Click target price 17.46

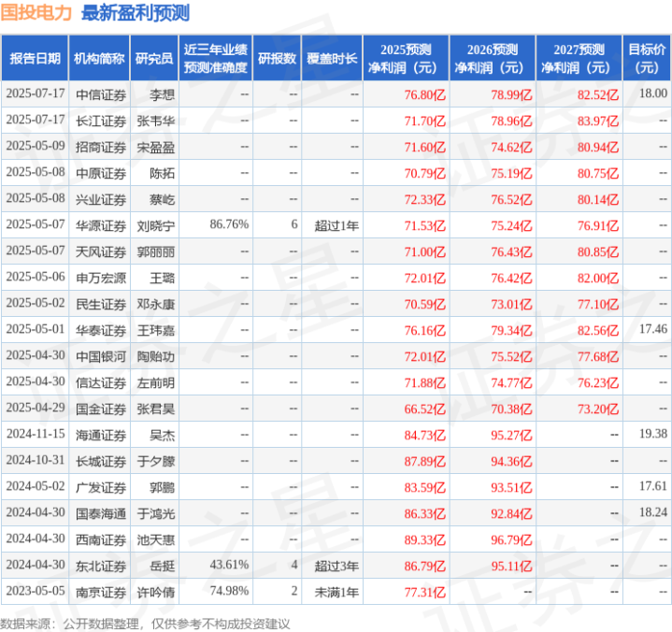coord(653,329)
